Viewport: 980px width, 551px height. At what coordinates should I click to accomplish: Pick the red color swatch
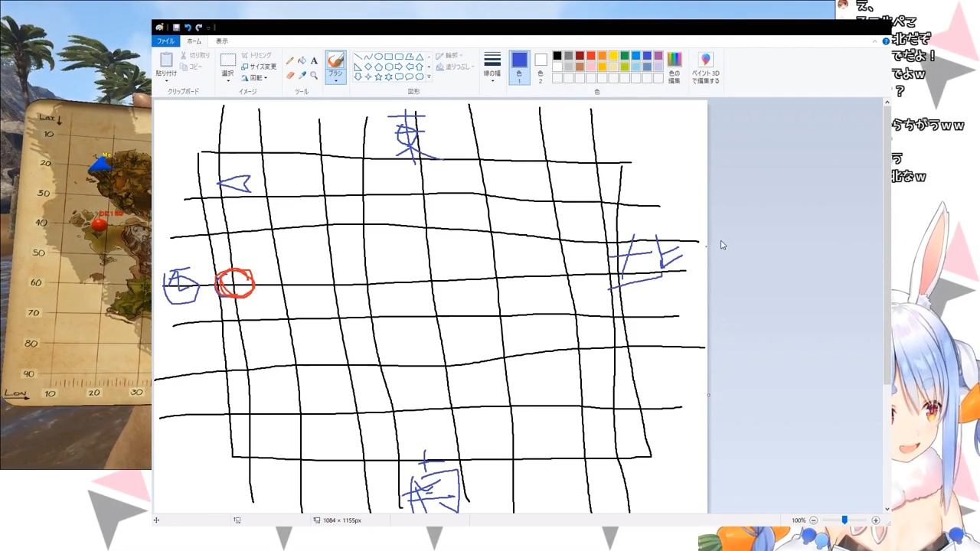[591, 56]
